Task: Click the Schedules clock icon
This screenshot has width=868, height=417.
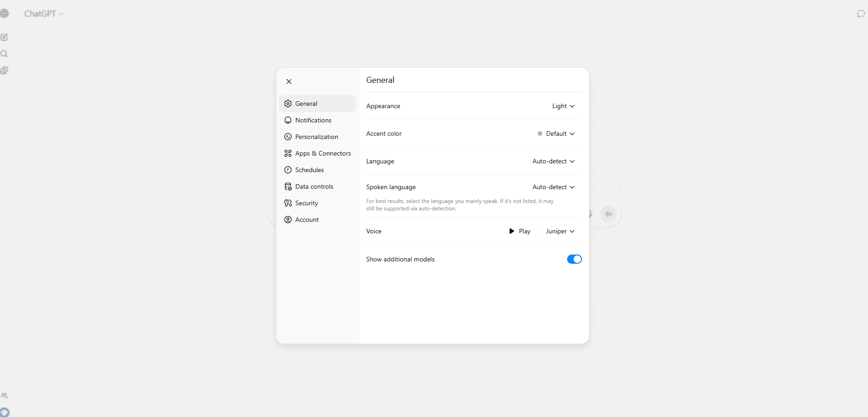Action: [288, 170]
